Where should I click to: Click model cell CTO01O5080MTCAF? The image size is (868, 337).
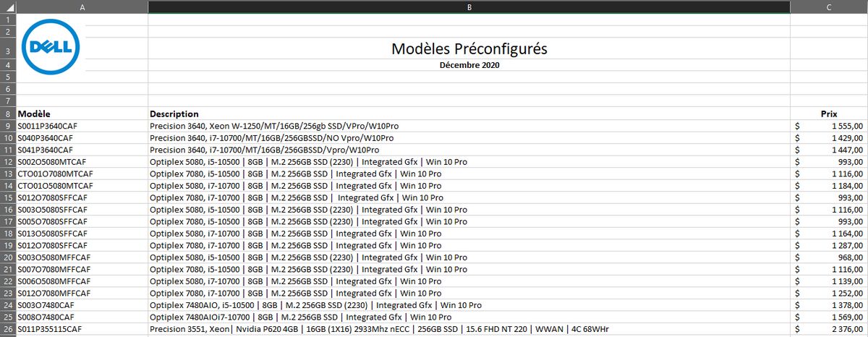[51, 186]
